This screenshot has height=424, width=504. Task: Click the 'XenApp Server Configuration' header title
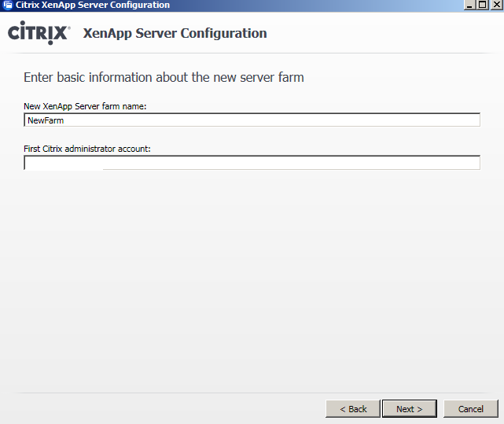tap(175, 33)
